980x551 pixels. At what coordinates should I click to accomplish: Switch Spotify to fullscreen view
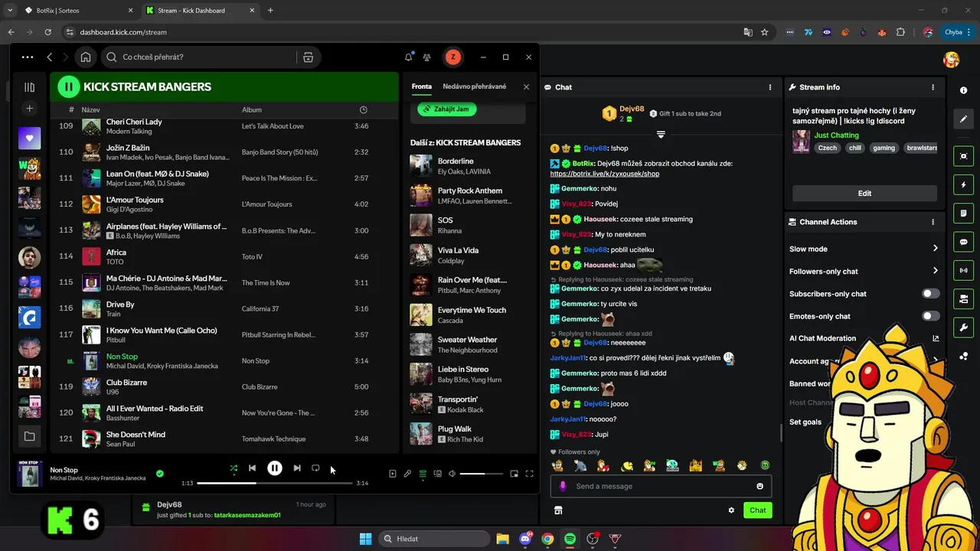tap(529, 474)
